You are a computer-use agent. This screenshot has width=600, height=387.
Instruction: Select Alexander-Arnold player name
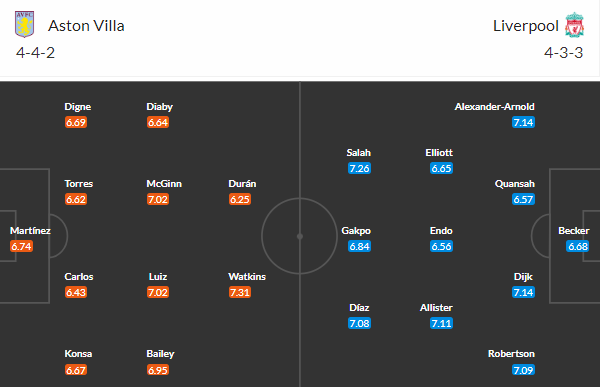click(494, 106)
